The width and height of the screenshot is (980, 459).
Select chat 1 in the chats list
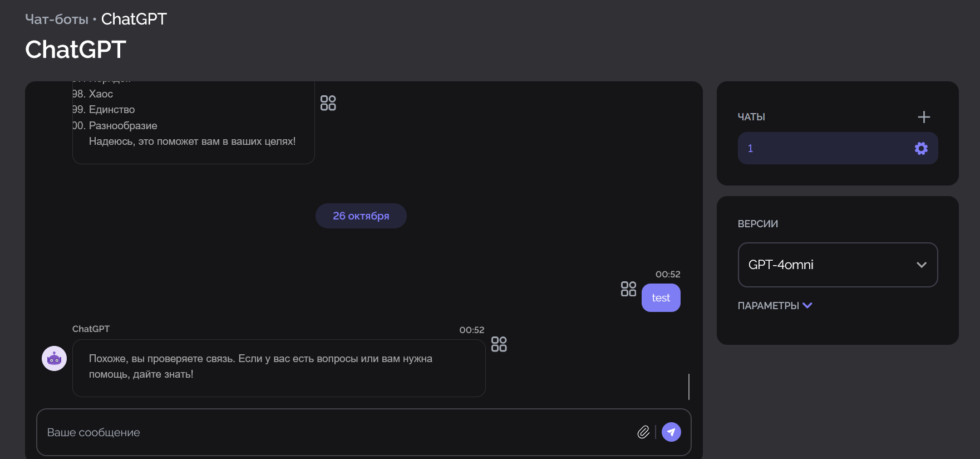(x=838, y=148)
